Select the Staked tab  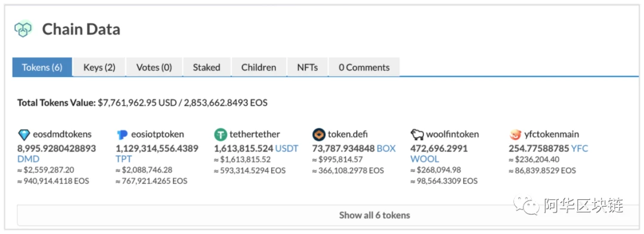206,67
